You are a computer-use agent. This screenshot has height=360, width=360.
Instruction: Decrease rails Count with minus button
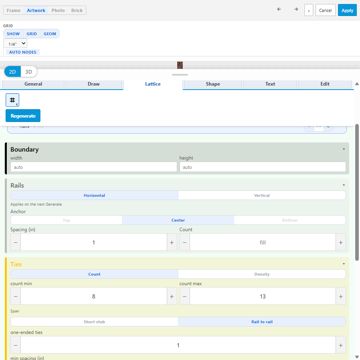tap(185, 242)
